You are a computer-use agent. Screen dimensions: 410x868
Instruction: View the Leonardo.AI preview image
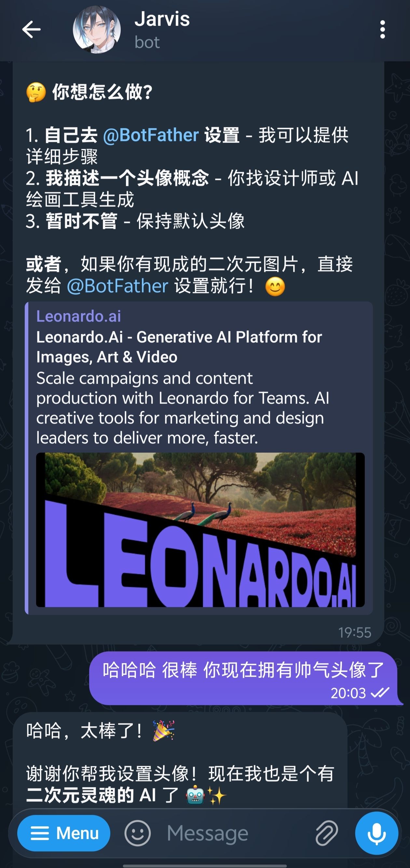[x=200, y=530]
